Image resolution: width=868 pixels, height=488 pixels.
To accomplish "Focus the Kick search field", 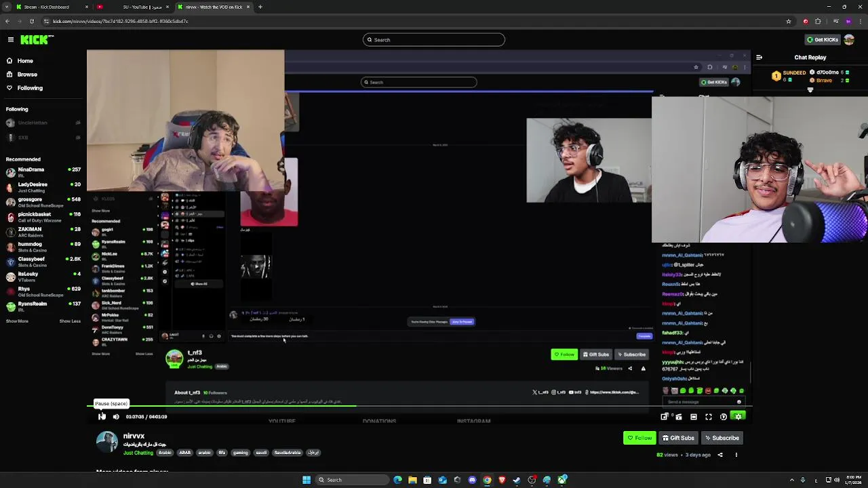I will [x=434, y=40].
